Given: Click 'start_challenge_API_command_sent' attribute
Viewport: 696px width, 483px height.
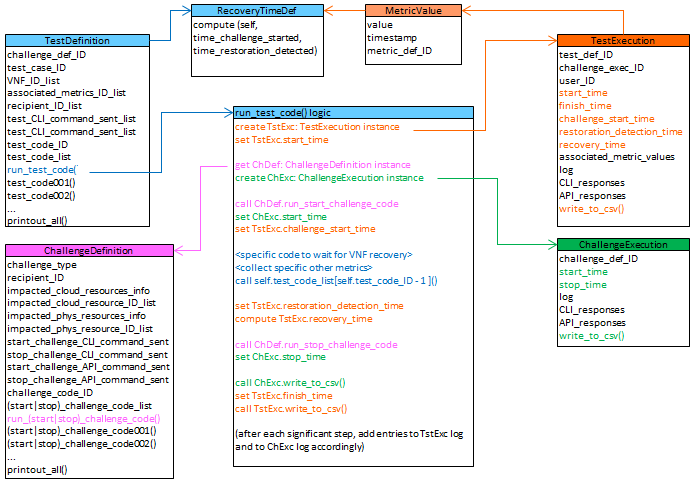Looking at the screenshot, I should point(88,367).
